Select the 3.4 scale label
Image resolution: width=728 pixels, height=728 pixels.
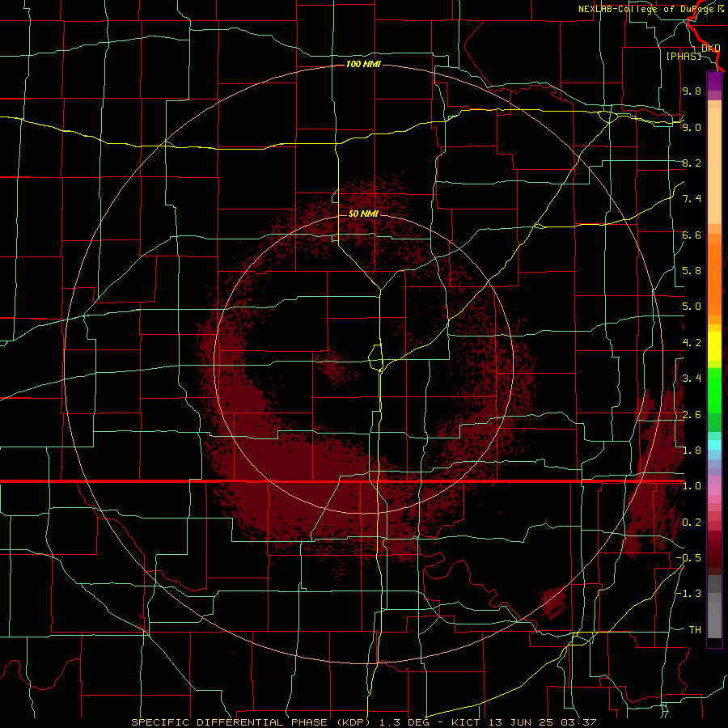point(692,379)
